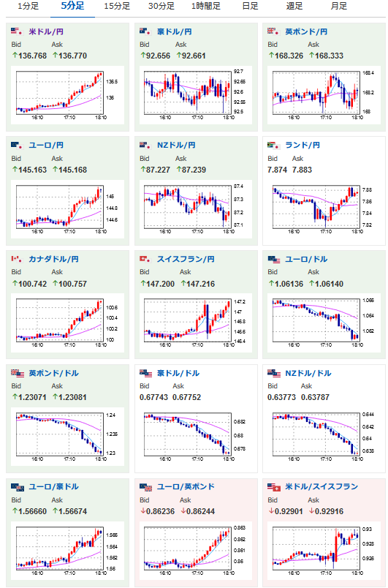The width and height of the screenshot is (388, 588).
Task: Open the ユーロ/円 pair link
Action: coord(46,145)
